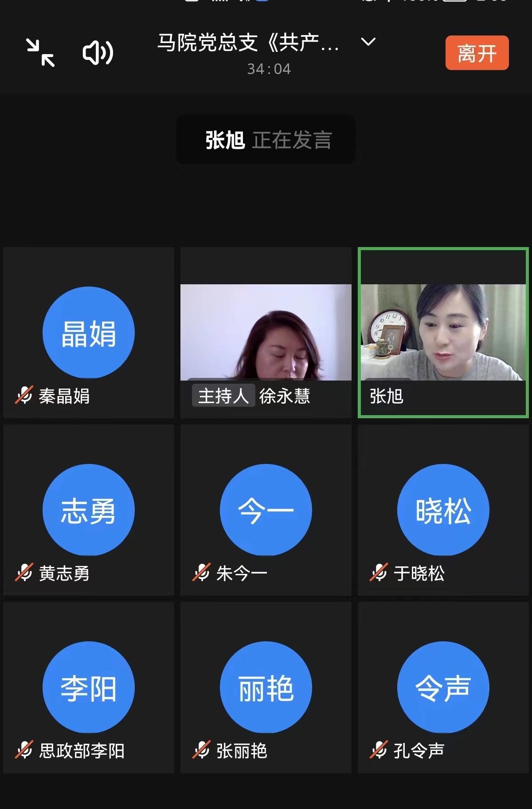Select 今一 blue avatar circle

tap(266, 510)
